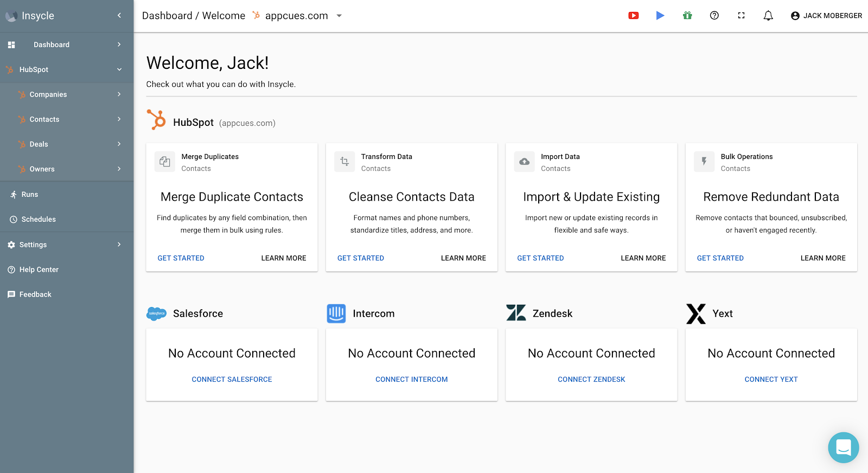Learn more about Merge Duplicate Contacts
This screenshot has width=868, height=473.
click(284, 258)
